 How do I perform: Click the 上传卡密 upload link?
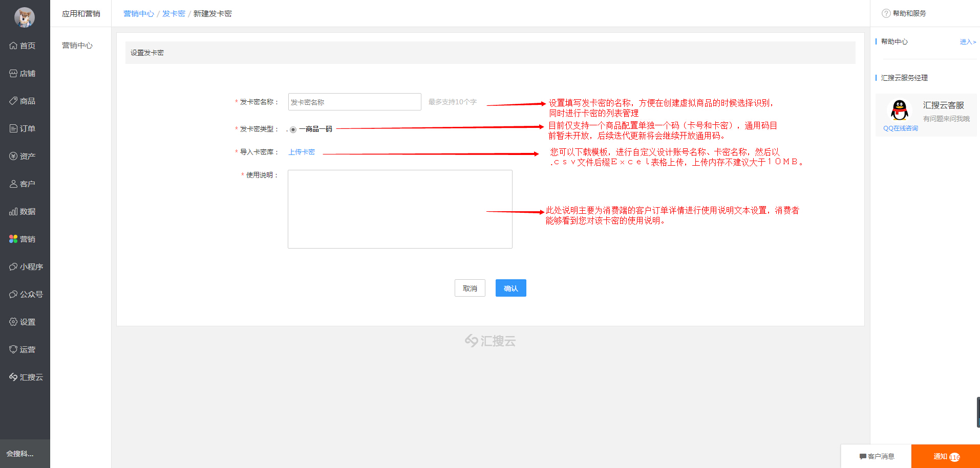[x=302, y=152]
